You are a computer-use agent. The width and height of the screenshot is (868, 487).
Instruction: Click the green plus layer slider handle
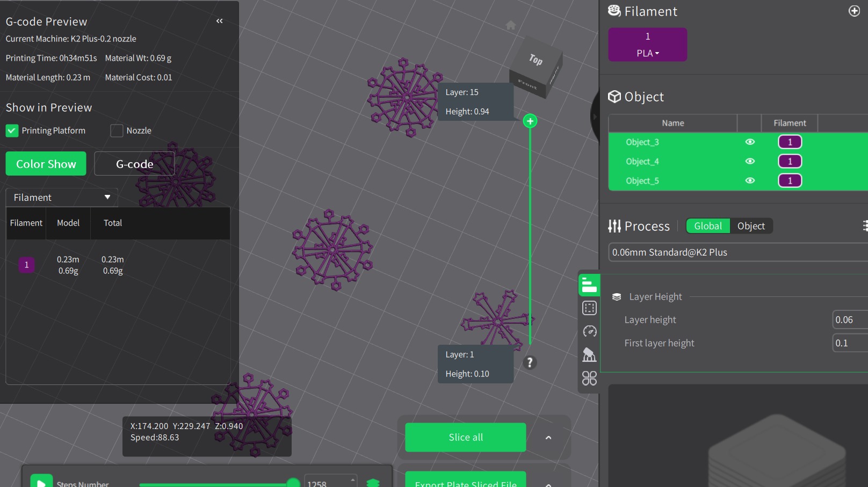click(530, 121)
